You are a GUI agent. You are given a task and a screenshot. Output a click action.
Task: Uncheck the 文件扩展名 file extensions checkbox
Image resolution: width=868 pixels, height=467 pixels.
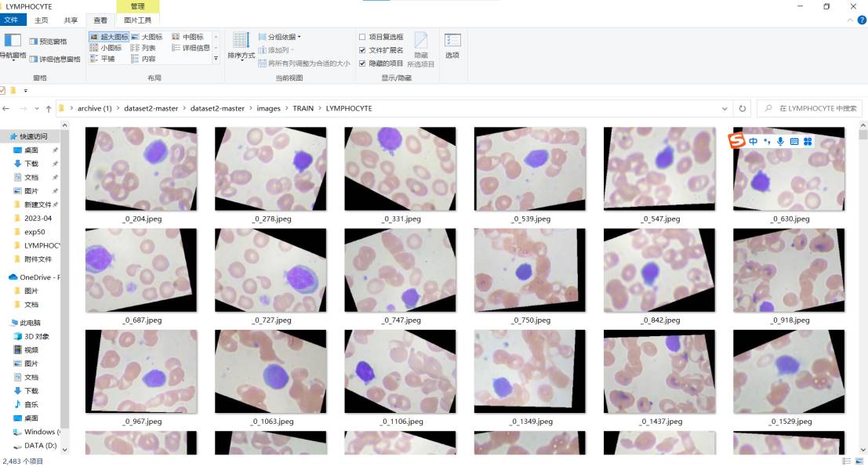(x=362, y=50)
